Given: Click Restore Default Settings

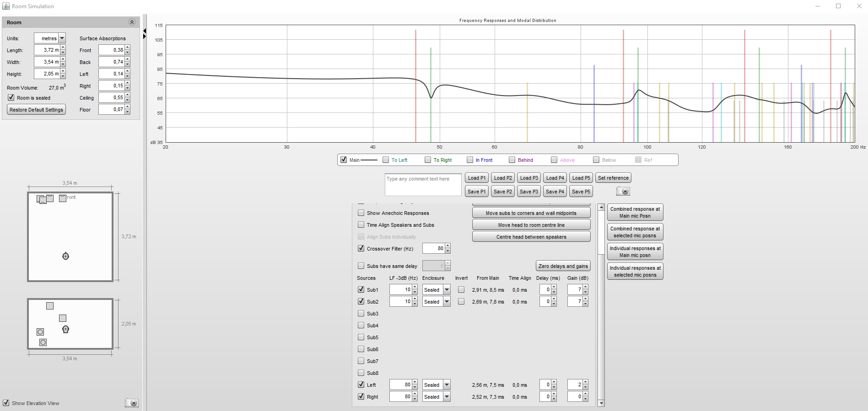Looking at the screenshot, I should pyautogui.click(x=37, y=110).
